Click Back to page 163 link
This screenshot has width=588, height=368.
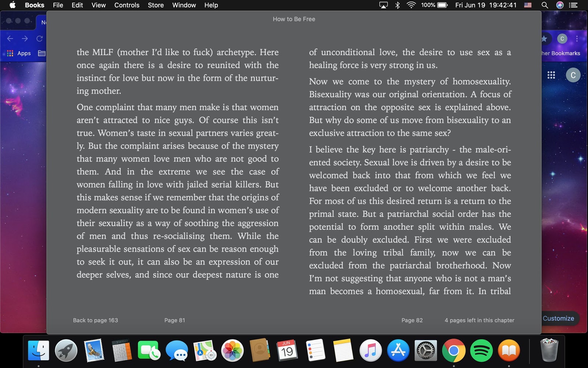(x=96, y=320)
